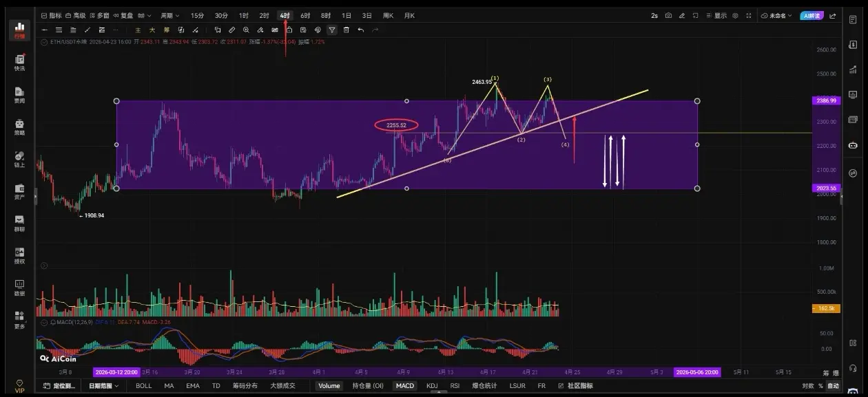
Task: Select the 1日 timeframe tab
Action: 347,15
